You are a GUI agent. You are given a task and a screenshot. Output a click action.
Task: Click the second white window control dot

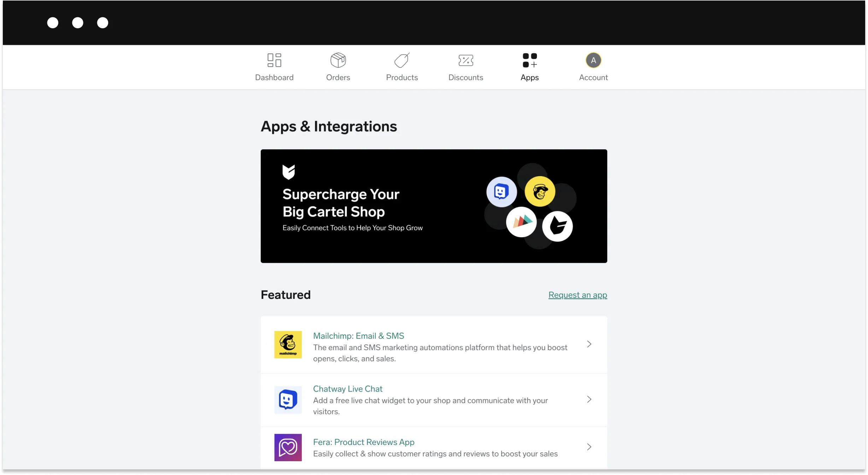[78, 23]
